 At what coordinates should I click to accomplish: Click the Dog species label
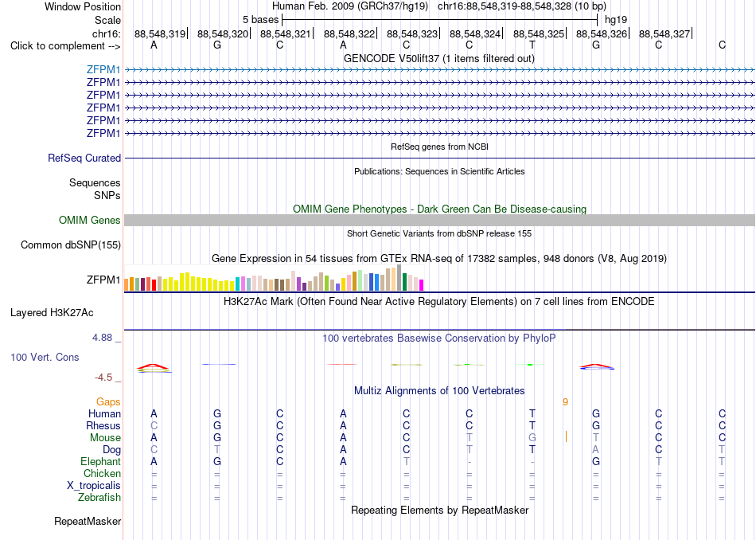(x=112, y=450)
